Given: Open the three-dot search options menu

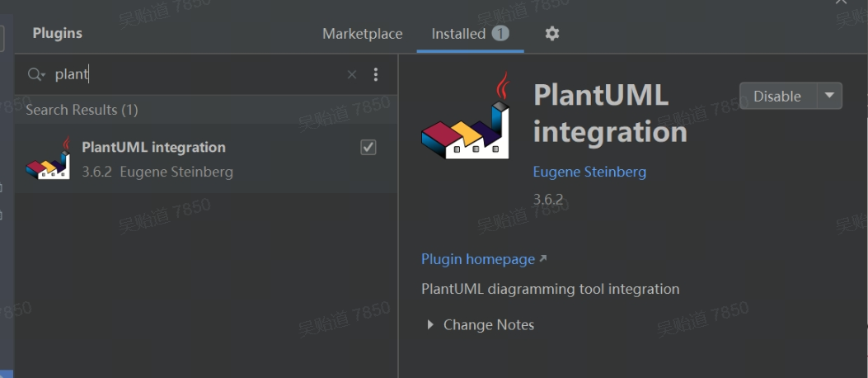Looking at the screenshot, I should 376,74.
